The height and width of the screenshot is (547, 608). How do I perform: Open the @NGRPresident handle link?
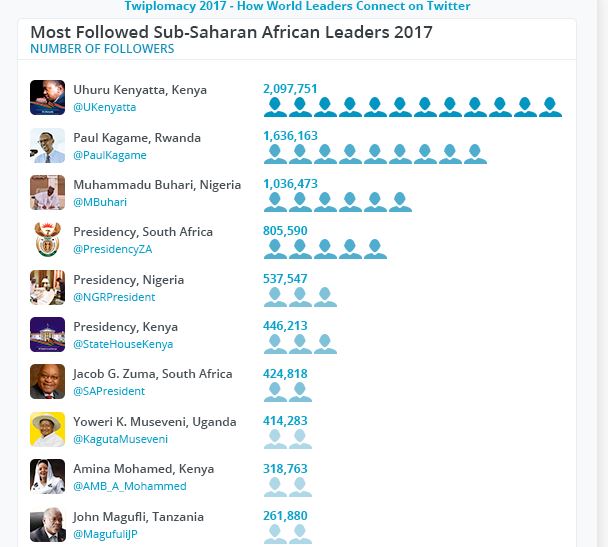[x=114, y=297]
